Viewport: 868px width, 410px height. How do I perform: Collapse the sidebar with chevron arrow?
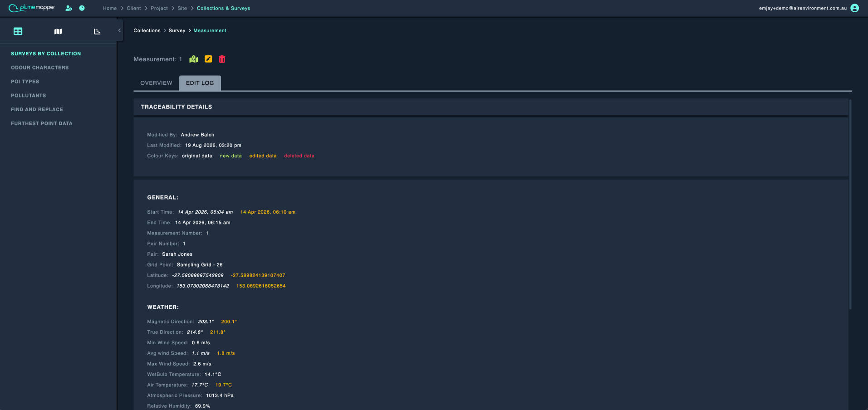click(x=119, y=30)
